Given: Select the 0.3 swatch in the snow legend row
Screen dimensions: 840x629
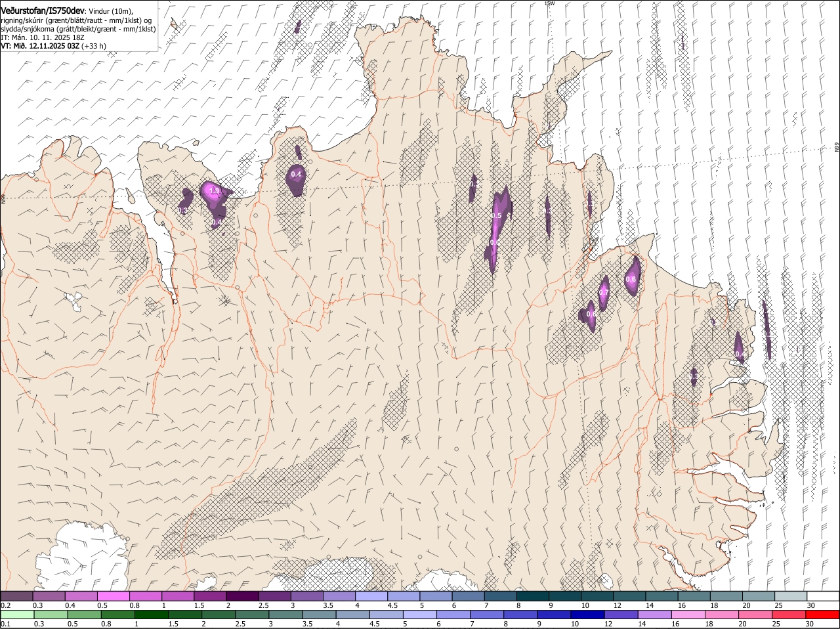Looking at the screenshot, I should (x=49, y=596).
